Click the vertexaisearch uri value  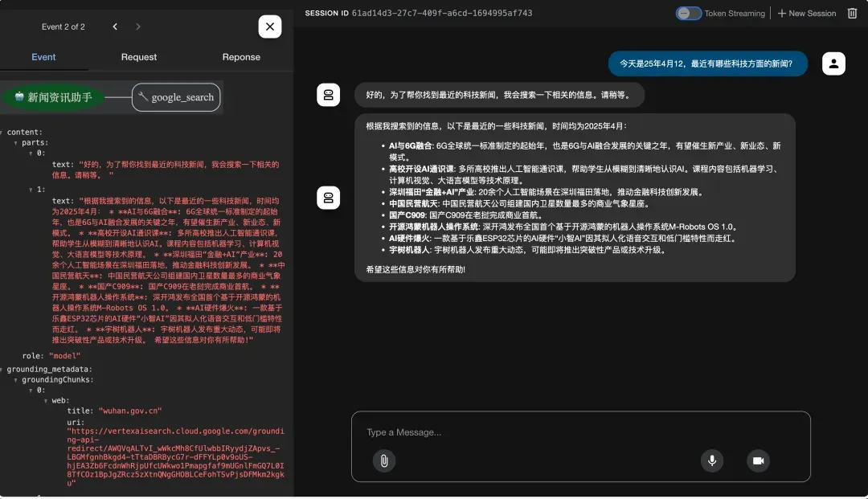point(175,457)
